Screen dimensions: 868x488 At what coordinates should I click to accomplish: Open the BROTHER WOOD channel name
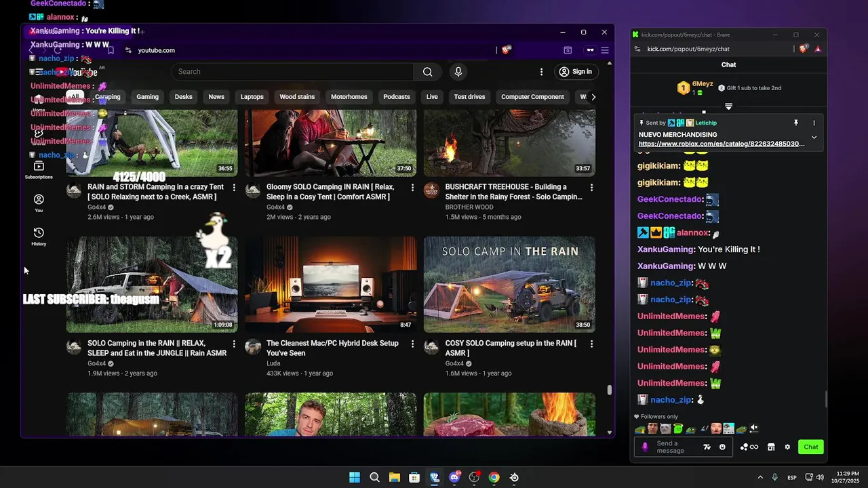469,207
